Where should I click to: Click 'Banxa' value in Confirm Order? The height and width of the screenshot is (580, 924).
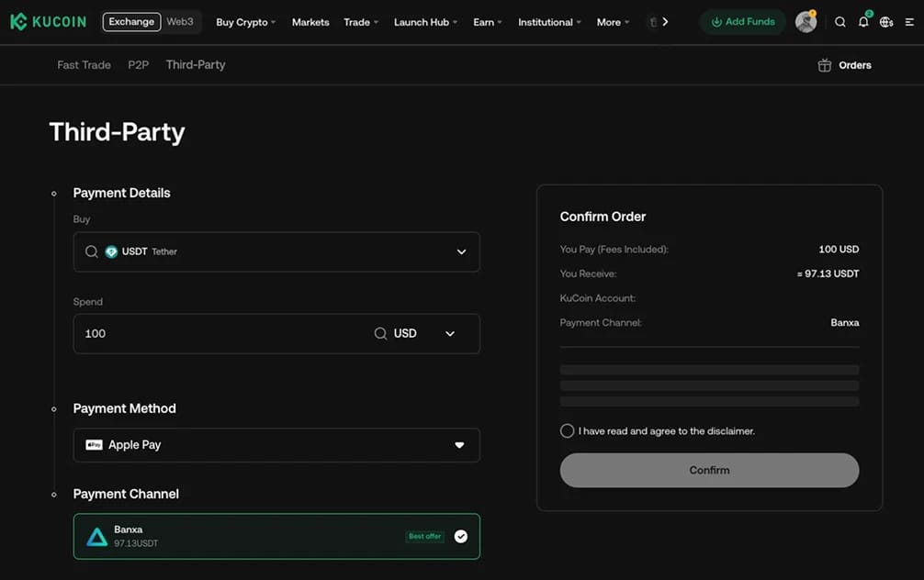point(845,323)
